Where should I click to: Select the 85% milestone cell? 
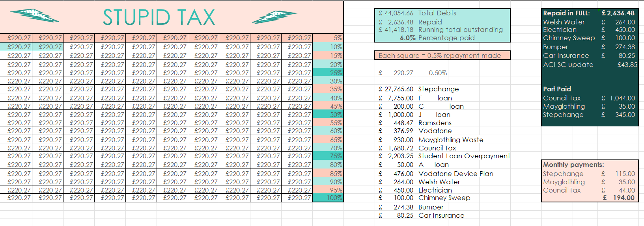(x=328, y=174)
